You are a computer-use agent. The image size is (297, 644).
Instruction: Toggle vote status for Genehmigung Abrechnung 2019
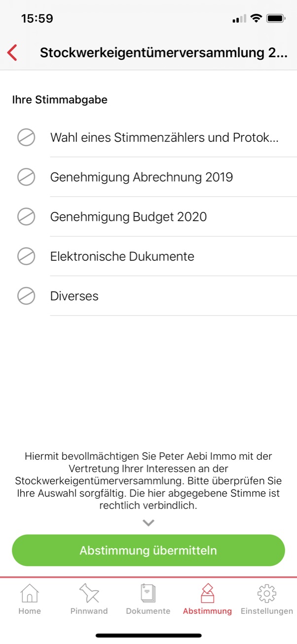(26, 177)
